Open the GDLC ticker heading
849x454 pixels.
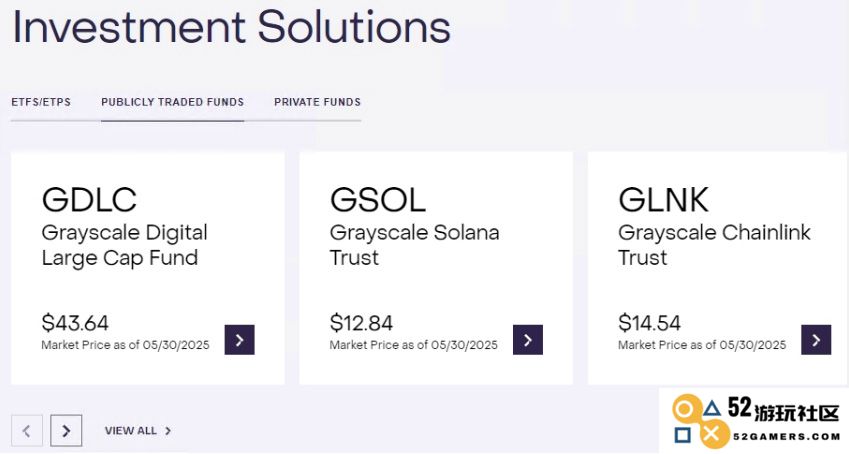tap(89, 199)
